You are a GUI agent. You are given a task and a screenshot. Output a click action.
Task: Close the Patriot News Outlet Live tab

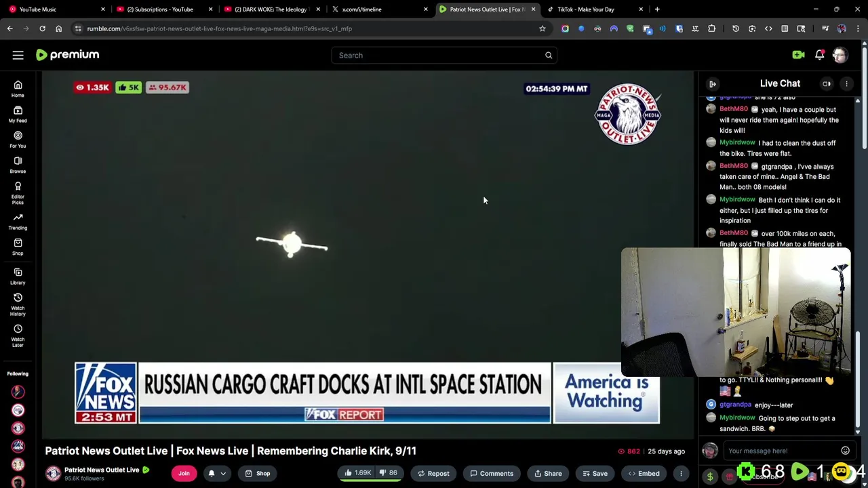coord(533,9)
